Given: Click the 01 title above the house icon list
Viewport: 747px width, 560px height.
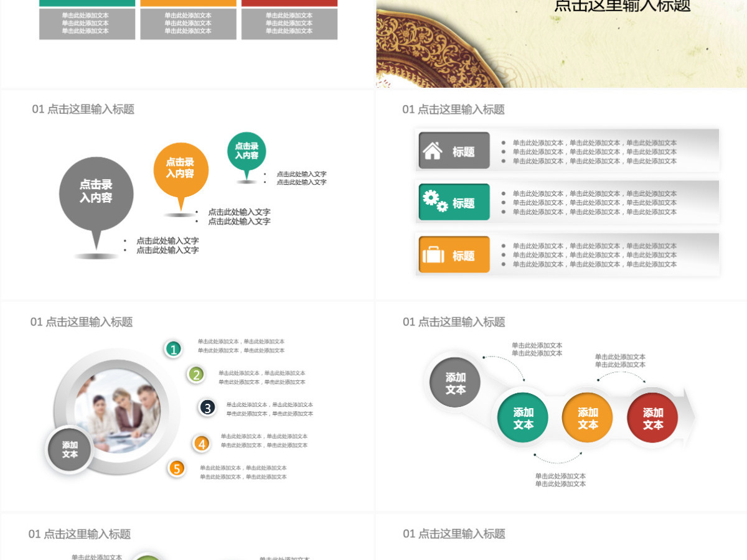Looking at the screenshot, I should click(x=454, y=110).
